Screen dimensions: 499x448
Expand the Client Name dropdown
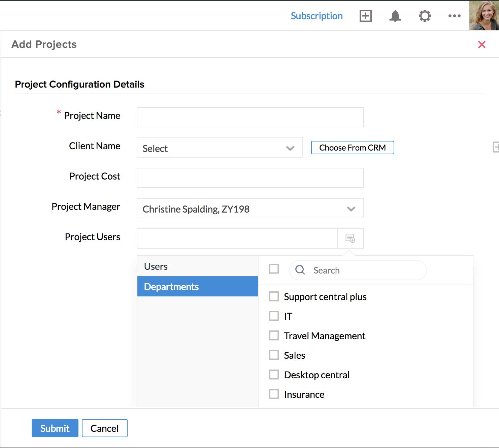pyautogui.click(x=220, y=148)
